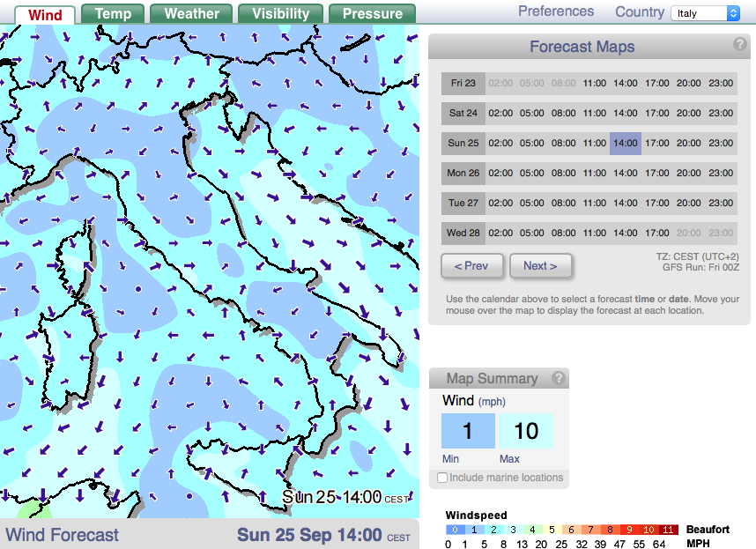Open Map Summary help question icon

pyautogui.click(x=559, y=377)
